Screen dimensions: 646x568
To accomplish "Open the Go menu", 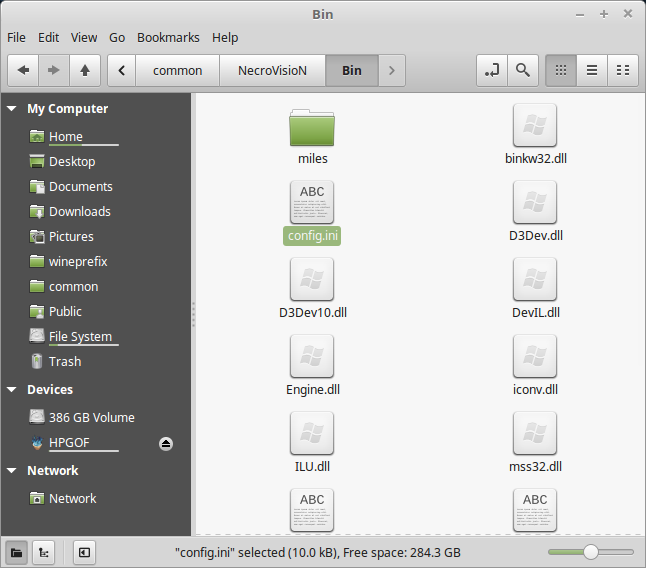I will [117, 37].
